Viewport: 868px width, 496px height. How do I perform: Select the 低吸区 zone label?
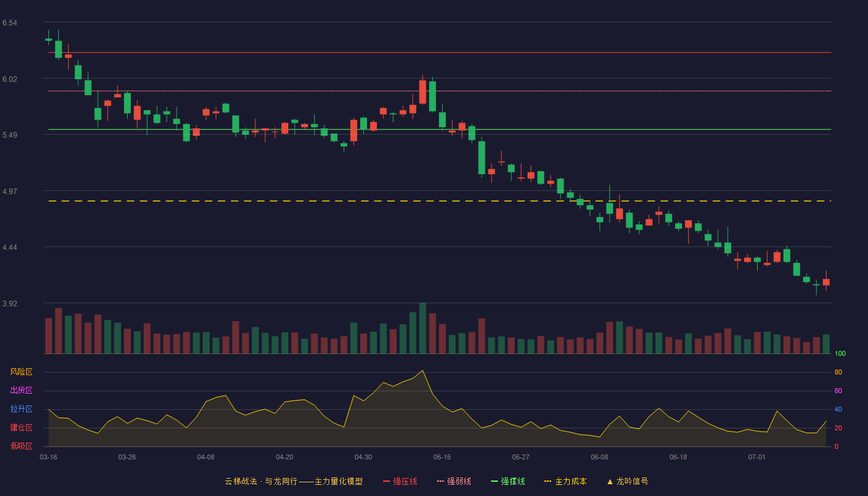(21, 446)
